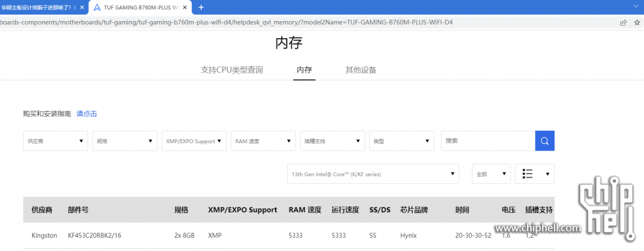
Task: Switch to 其他设备 tab
Action: [361, 70]
